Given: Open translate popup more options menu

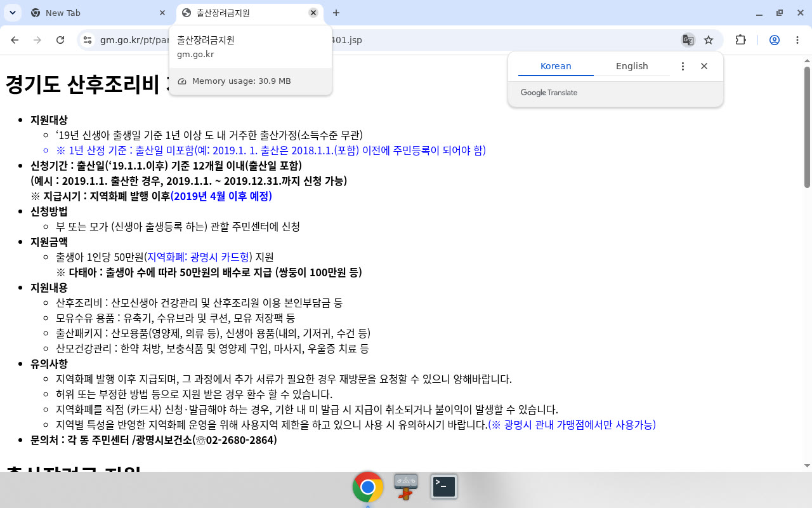Looking at the screenshot, I should (683, 66).
